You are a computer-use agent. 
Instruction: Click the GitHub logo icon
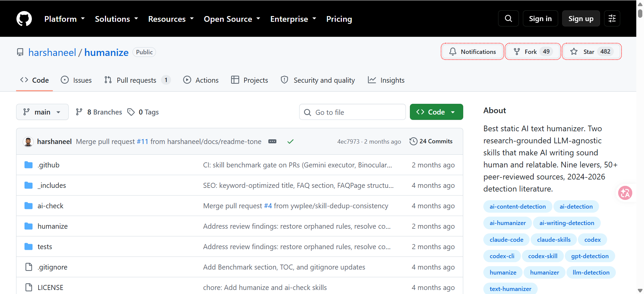coord(24,19)
